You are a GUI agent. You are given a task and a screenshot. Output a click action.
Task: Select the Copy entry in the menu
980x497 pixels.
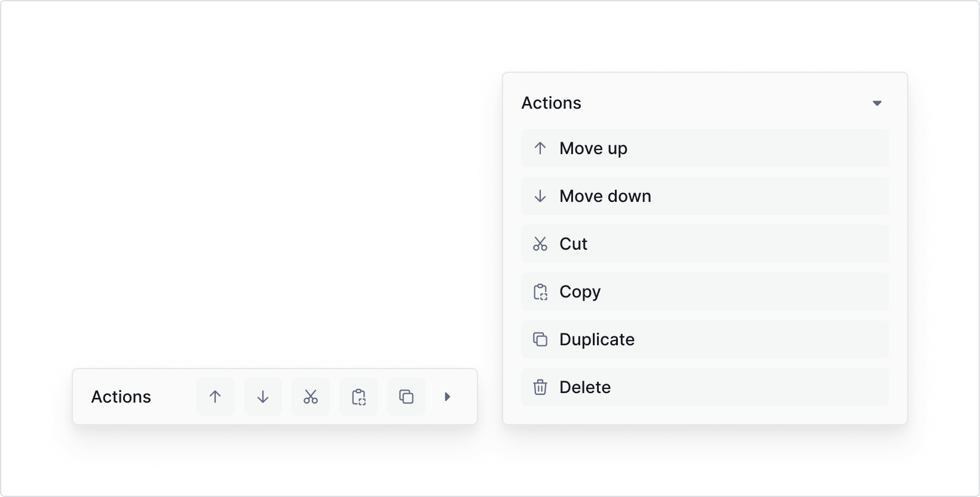pyautogui.click(x=705, y=292)
